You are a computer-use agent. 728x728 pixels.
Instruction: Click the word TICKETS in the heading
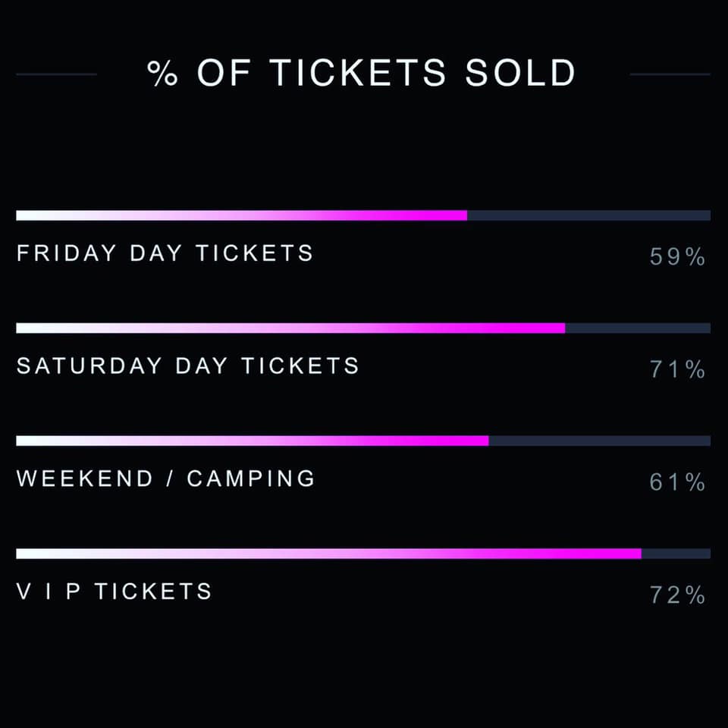pyautogui.click(x=358, y=74)
